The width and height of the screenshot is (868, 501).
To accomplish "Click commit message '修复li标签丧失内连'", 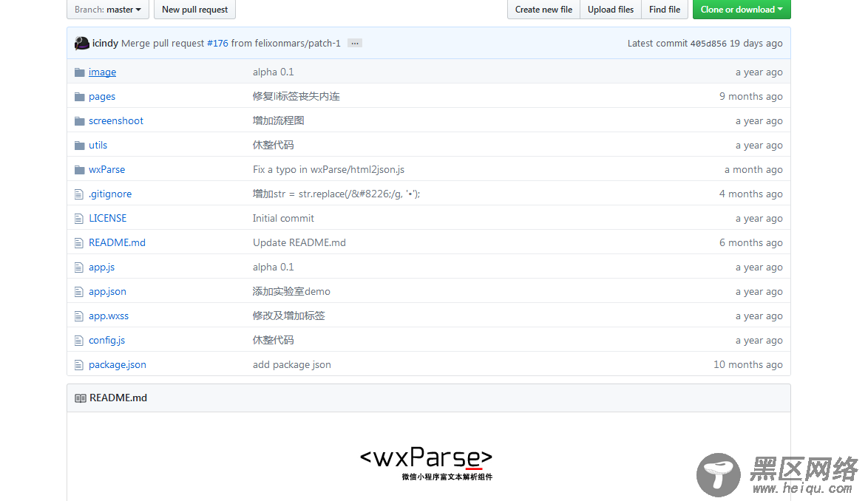I will [296, 96].
